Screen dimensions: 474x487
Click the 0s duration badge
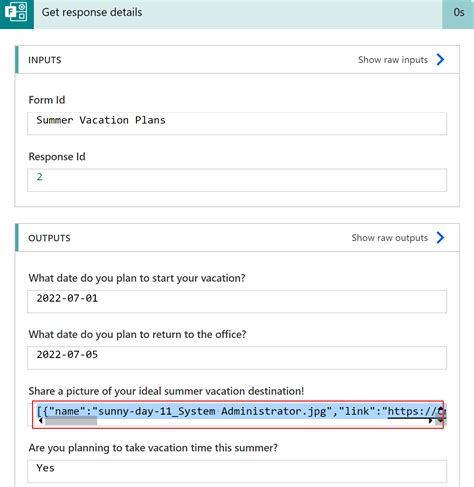pyautogui.click(x=458, y=13)
